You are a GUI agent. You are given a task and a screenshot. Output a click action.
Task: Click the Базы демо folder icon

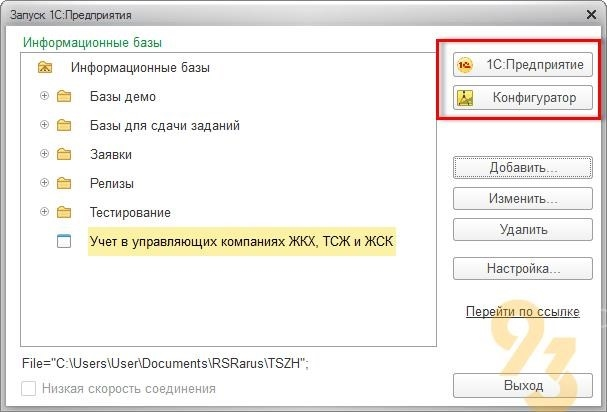pos(64,96)
